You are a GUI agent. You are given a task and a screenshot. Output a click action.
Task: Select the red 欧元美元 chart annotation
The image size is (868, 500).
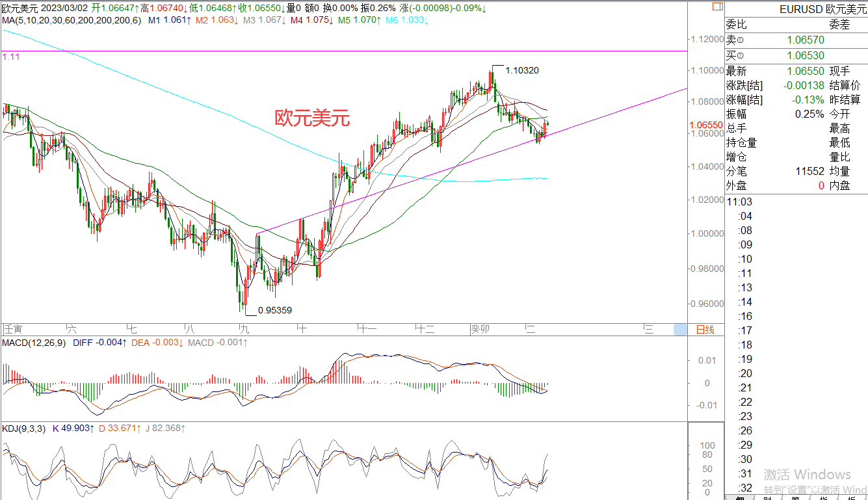(x=312, y=118)
